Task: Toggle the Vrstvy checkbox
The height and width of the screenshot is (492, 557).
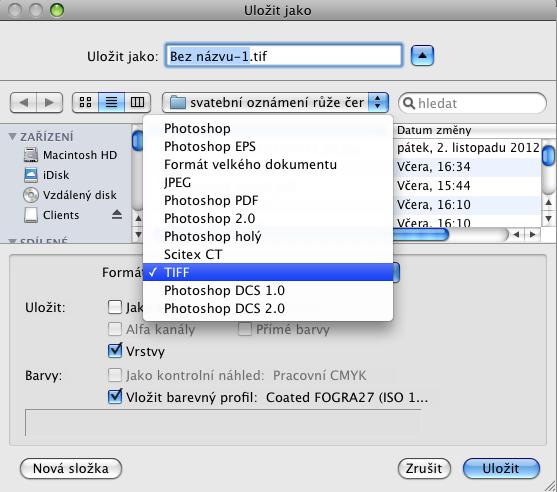Action: pos(115,351)
